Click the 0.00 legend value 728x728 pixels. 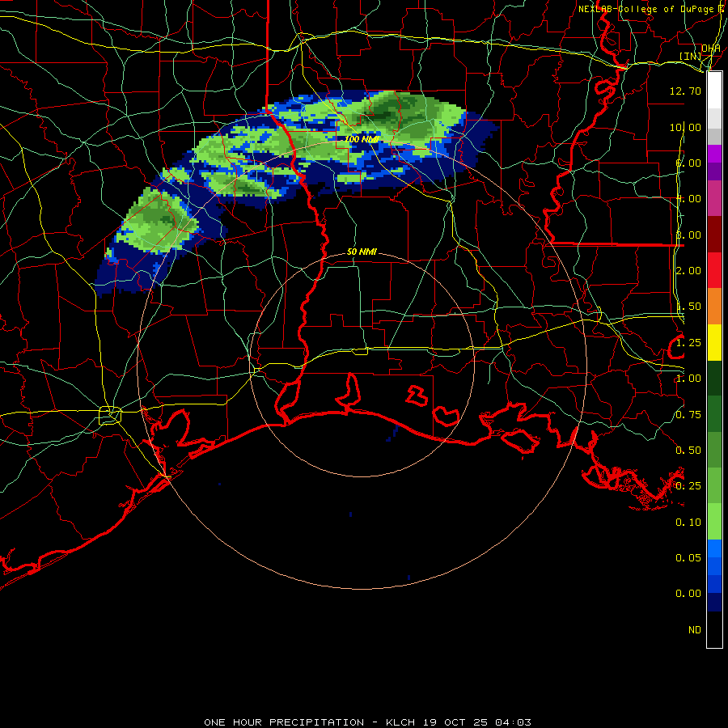click(x=688, y=594)
